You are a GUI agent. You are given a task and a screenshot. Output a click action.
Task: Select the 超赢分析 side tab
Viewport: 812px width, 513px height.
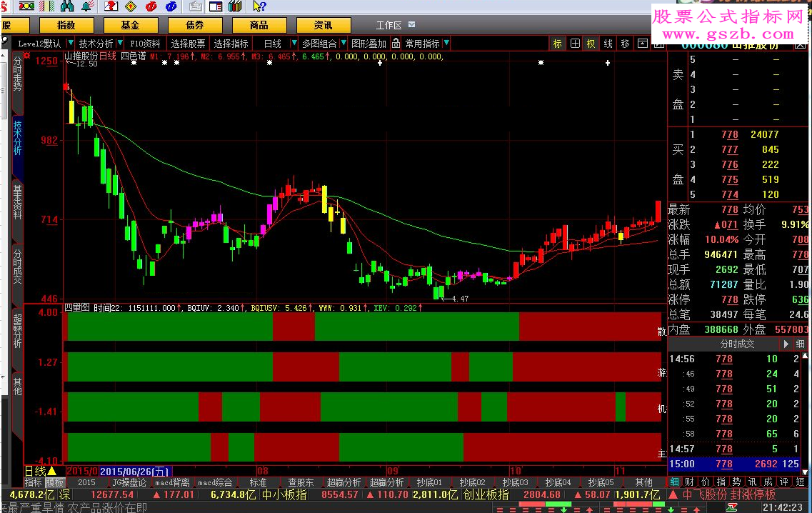pos(18,331)
